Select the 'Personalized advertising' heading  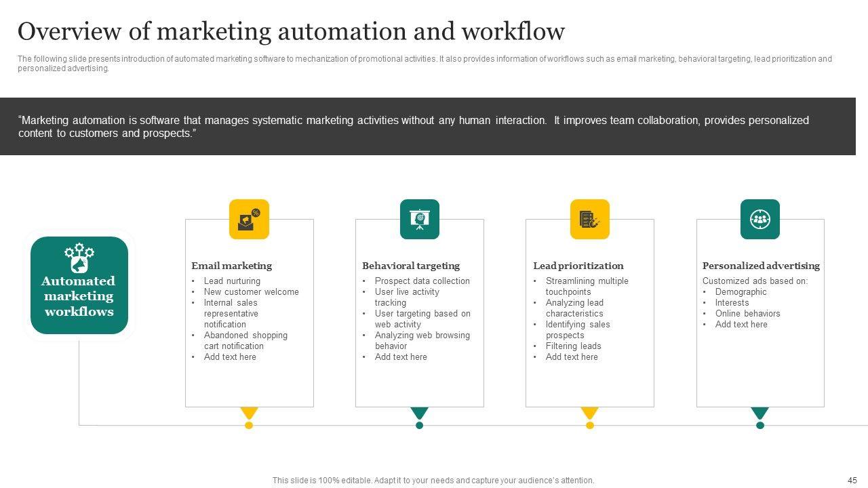point(761,266)
